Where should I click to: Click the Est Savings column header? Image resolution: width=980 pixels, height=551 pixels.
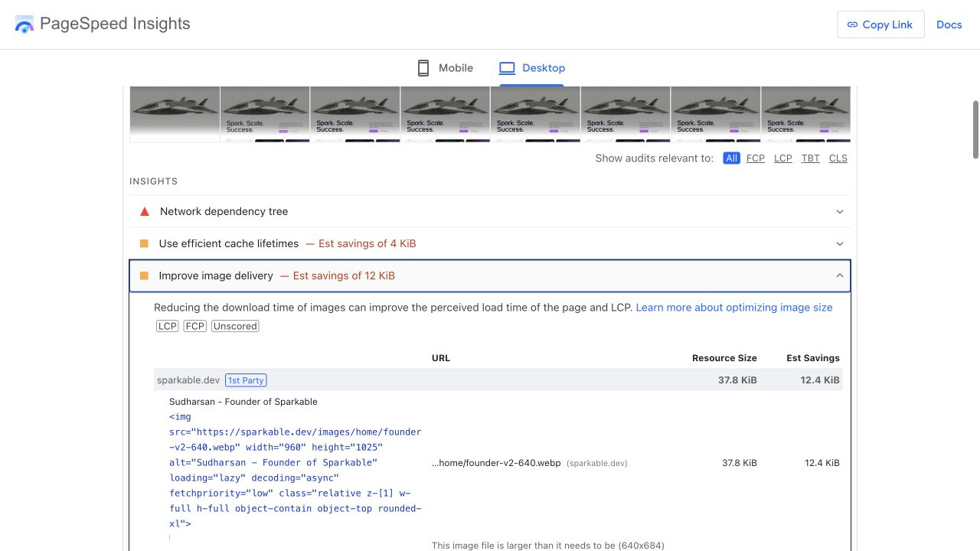click(813, 358)
